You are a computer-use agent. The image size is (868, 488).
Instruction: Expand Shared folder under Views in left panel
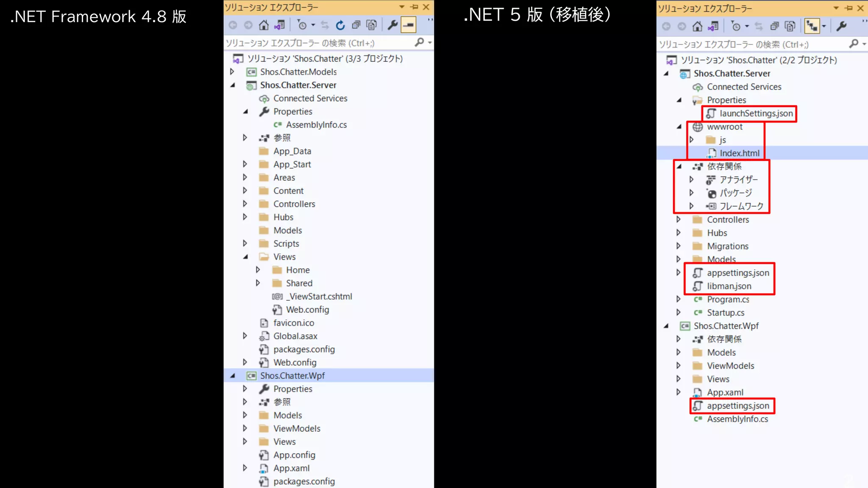click(x=258, y=283)
